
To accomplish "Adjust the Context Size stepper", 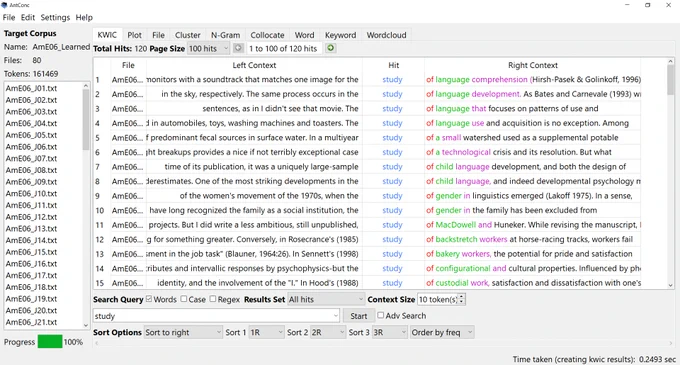I will pos(461,299).
